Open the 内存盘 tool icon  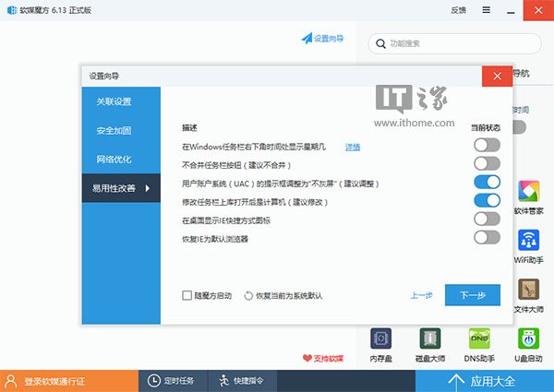click(380, 339)
